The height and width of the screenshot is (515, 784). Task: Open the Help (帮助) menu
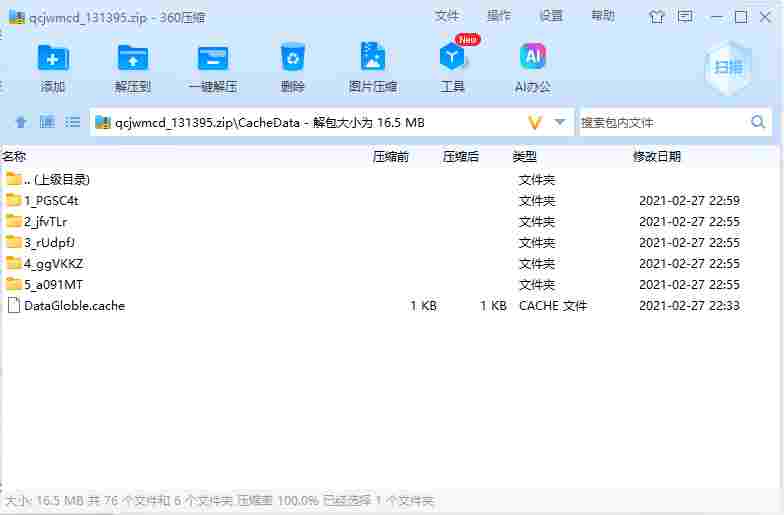603,16
